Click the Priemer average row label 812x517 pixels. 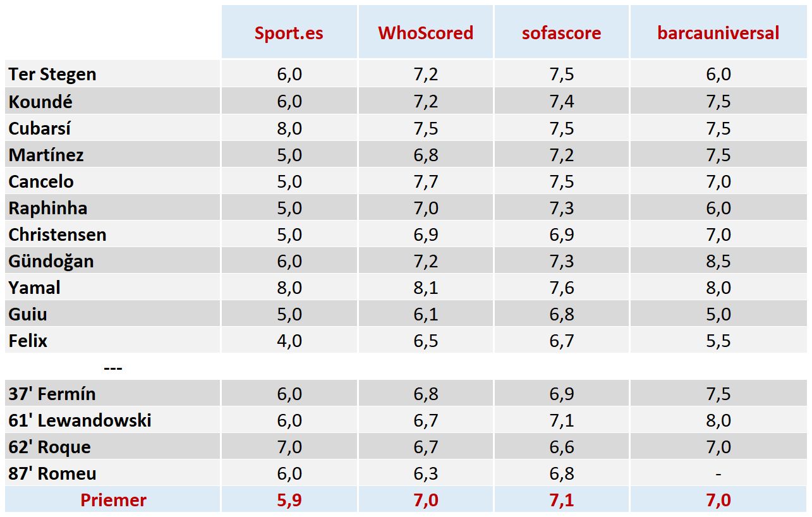(x=113, y=500)
